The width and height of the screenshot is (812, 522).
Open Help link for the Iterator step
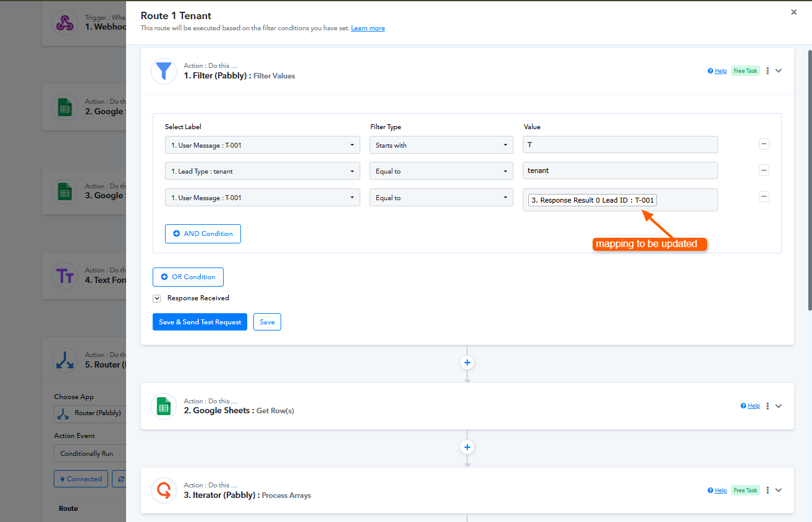pos(717,490)
